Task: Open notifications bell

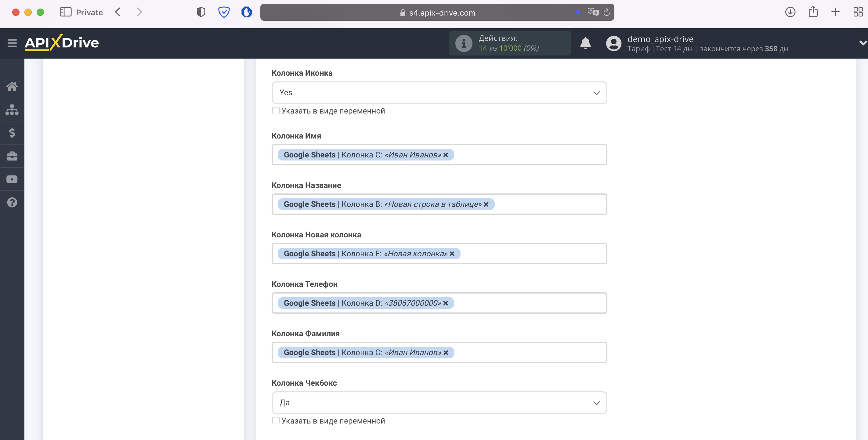Action: tap(585, 43)
